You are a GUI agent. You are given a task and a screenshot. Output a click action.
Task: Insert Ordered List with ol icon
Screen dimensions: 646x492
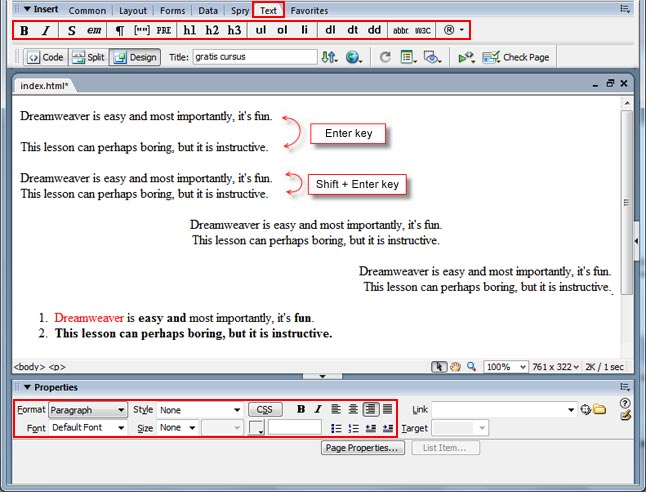point(282,30)
